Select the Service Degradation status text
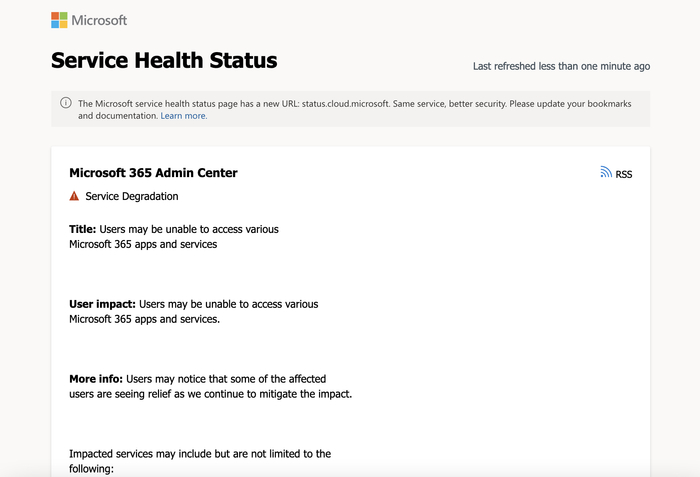 tap(132, 196)
